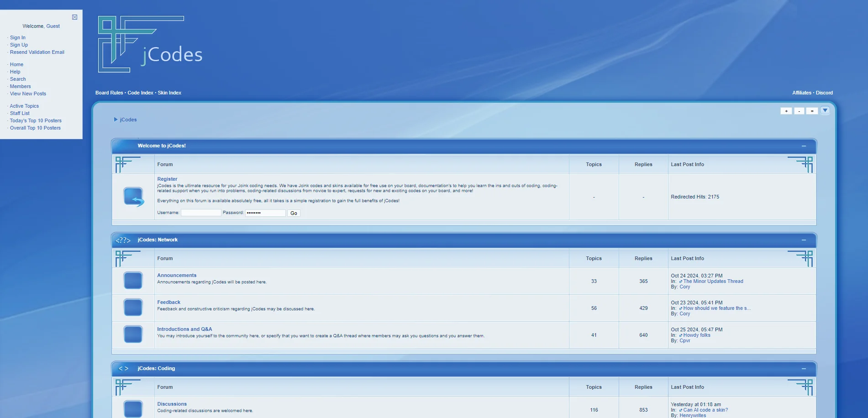Open last post icon for How should we feature
Image resolution: width=868 pixels, height=418 pixels.
click(x=680, y=308)
